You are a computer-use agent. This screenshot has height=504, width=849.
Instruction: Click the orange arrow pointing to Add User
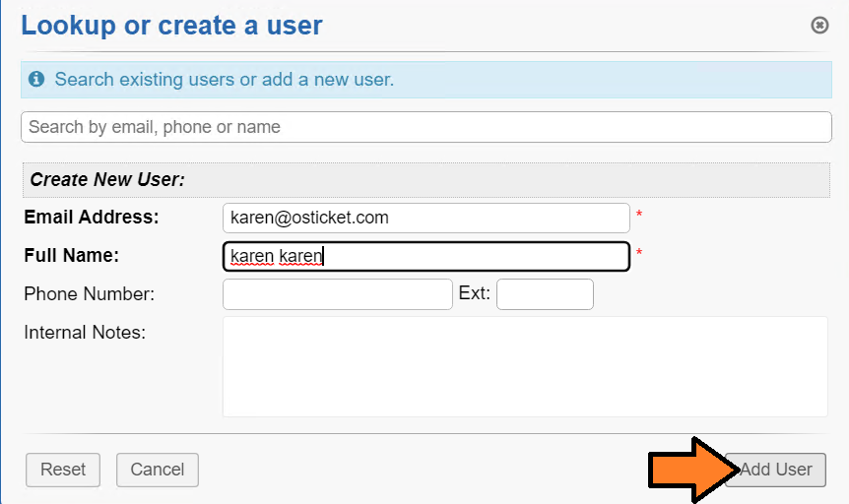pos(694,470)
